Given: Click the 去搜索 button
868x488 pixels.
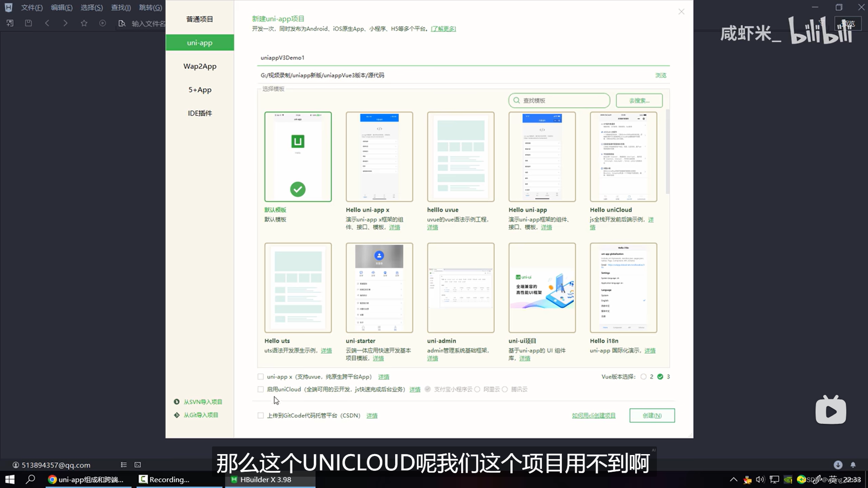Looking at the screenshot, I should 639,100.
